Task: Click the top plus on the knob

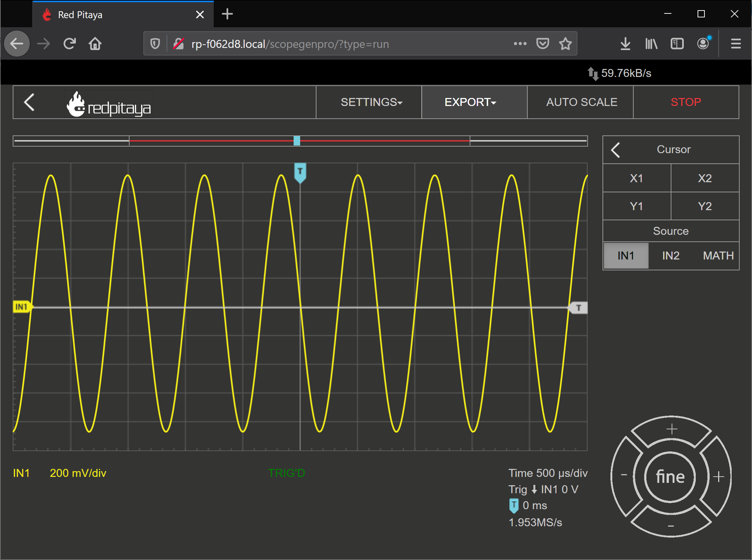Action: (x=672, y=429)
